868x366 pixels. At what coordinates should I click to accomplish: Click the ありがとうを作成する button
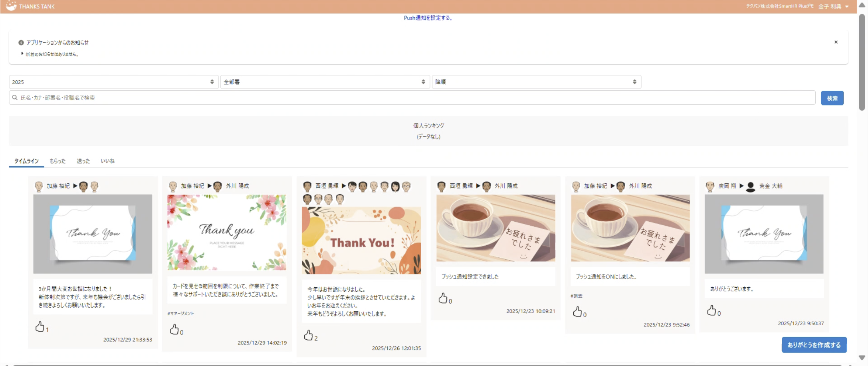pos(814,345)
